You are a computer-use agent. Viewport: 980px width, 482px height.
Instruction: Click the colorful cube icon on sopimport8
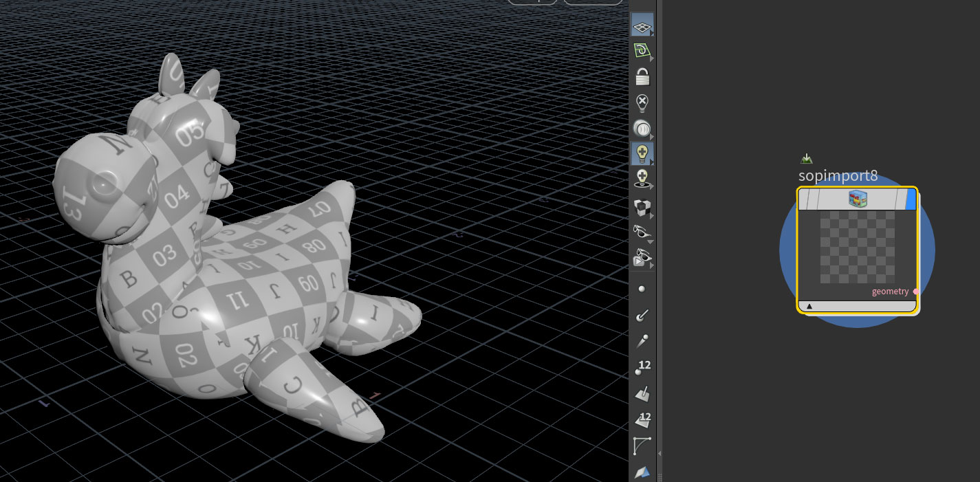click(857, 199)
